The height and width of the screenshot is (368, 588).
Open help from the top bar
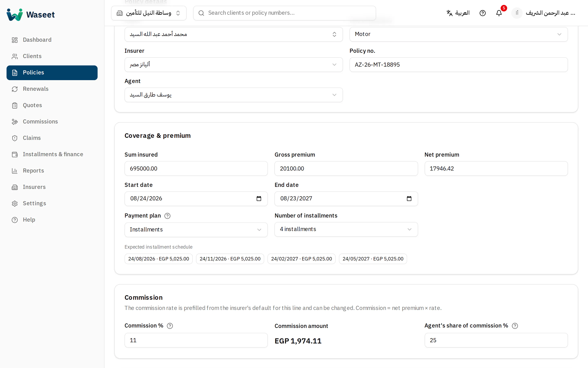click(x=483, y=13)
